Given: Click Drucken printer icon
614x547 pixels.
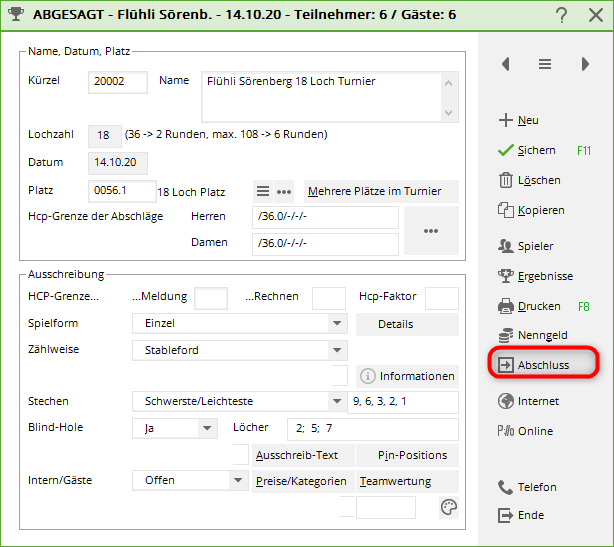Looking at the screenshot, I should pos(505,306).
